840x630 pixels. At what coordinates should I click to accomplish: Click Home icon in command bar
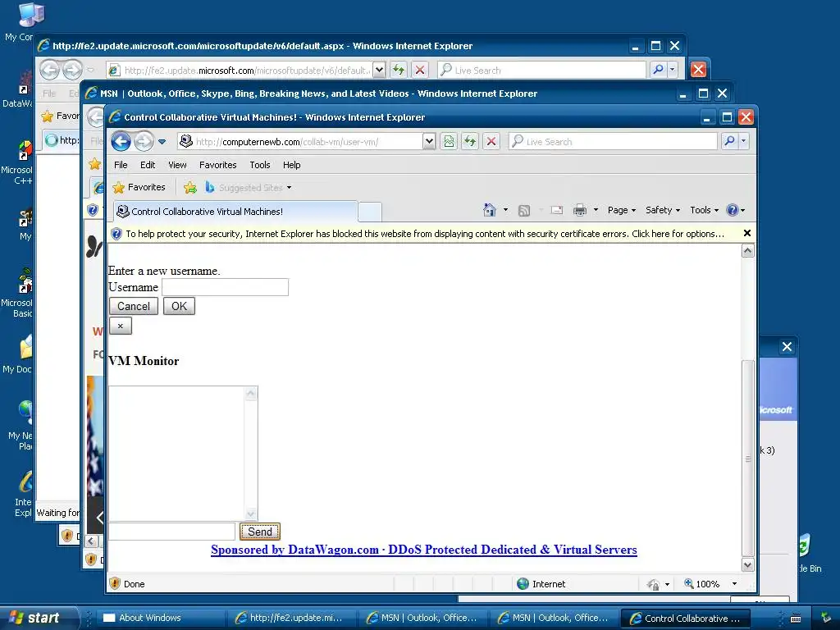490,210
